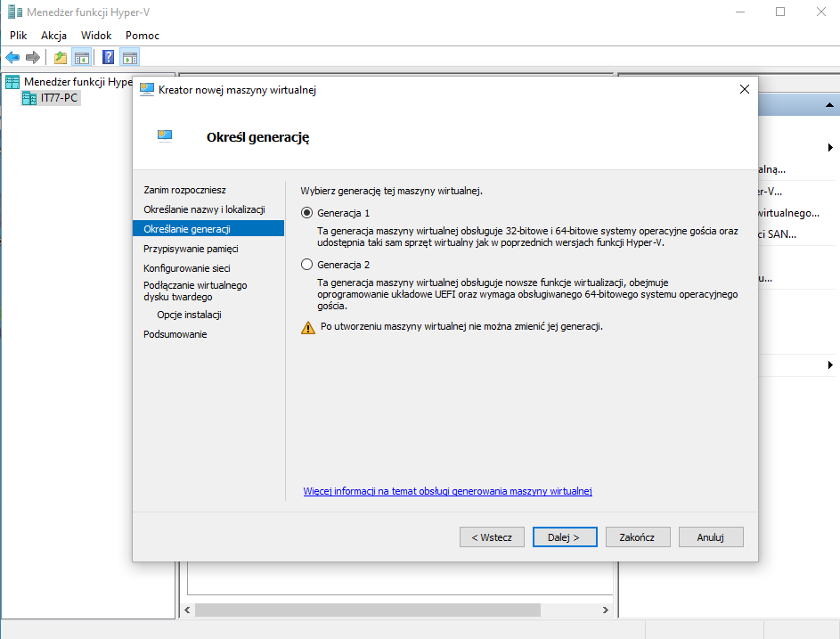
Task: Open Help with the blue question mark icon
Action: 109,58
